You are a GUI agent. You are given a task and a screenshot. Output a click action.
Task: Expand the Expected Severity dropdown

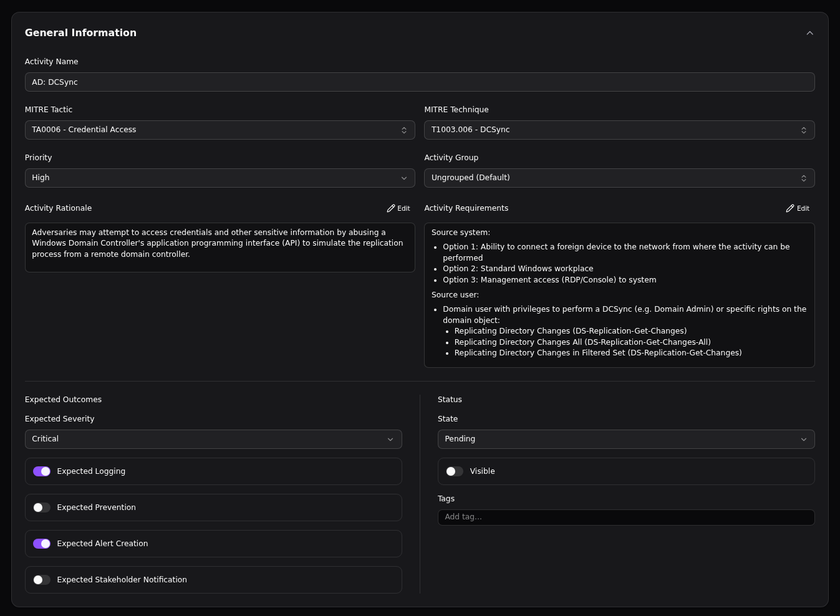point(213,439)
